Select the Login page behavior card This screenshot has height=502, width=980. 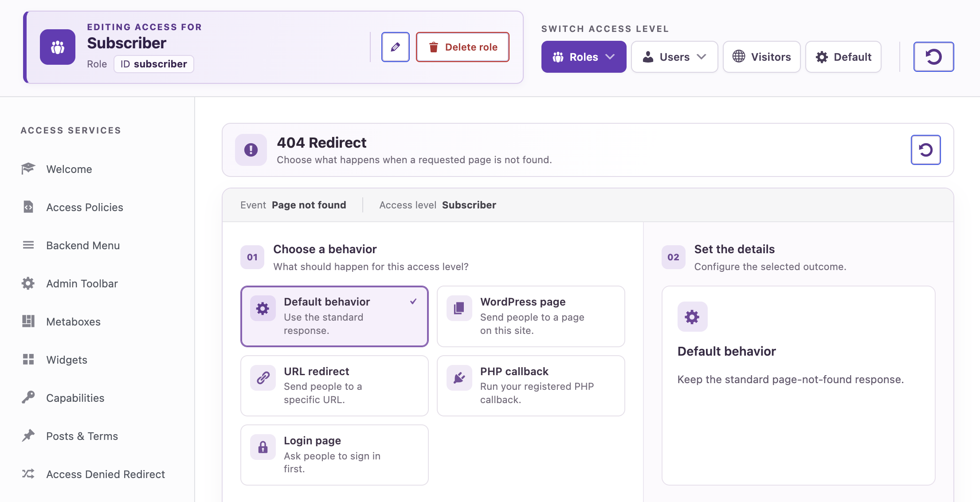pyautogui.click(x=334, y=455)
